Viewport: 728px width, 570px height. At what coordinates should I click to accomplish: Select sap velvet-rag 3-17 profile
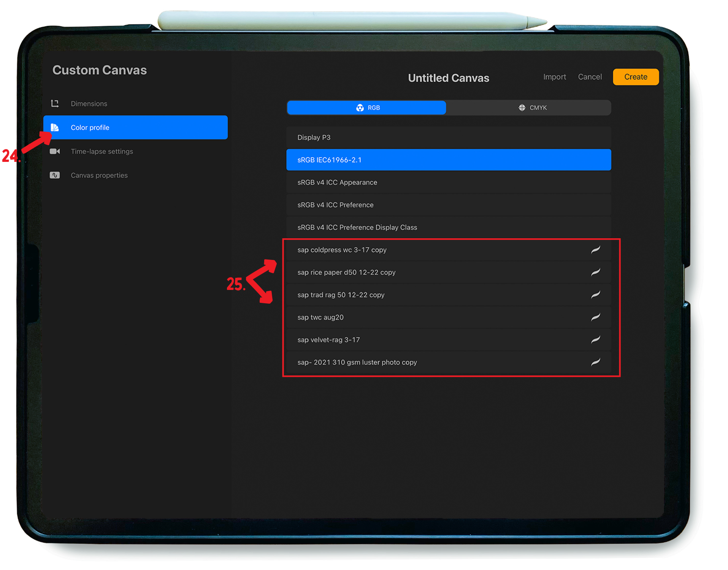[x=449, y=339]
